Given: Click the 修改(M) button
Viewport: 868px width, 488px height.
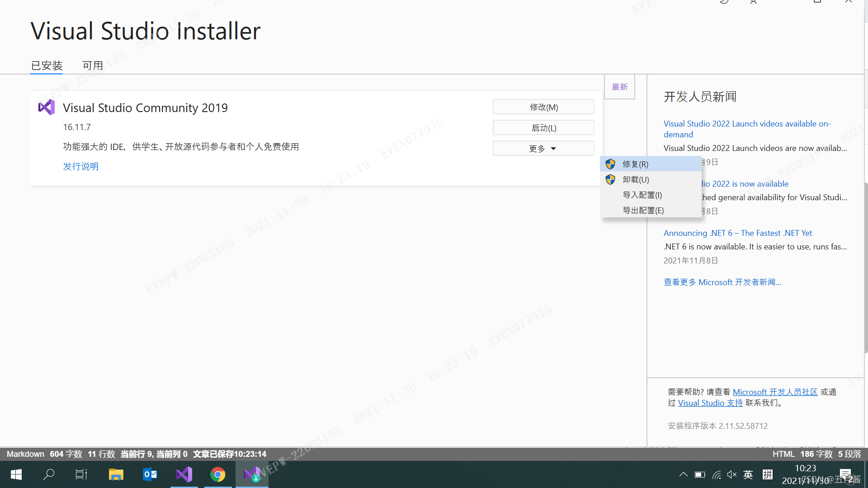Looking at the screenshot, I should (543, 107).
